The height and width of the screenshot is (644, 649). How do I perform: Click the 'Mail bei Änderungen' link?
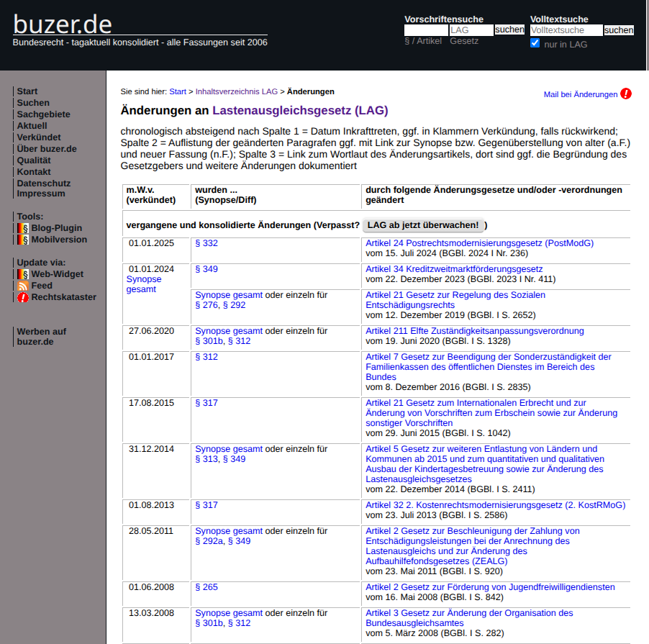(581, 94)
